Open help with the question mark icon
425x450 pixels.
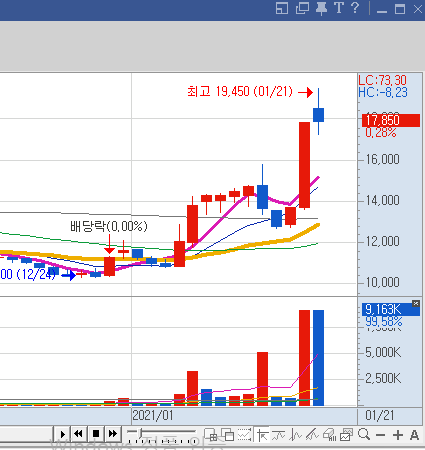pyautogui.click(x=355, y=8)
